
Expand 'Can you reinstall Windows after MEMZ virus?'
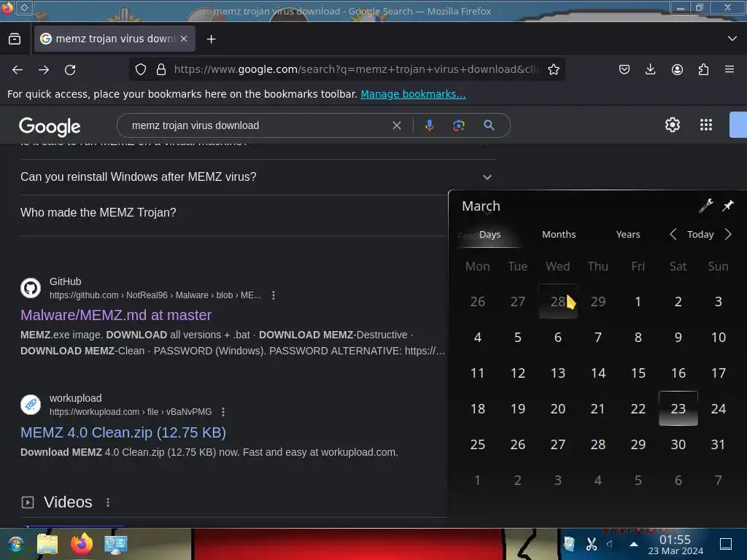tap(258, 176)
